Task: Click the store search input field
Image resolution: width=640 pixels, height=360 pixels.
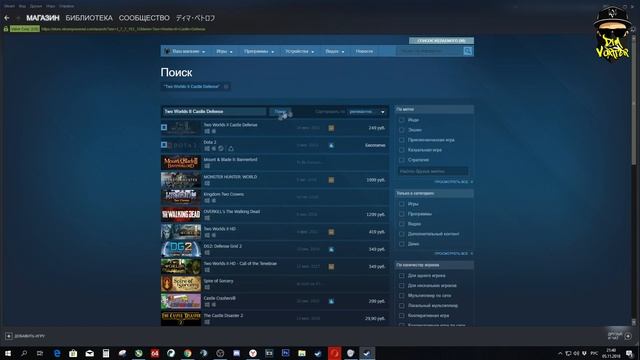Action: click(429, 51)
